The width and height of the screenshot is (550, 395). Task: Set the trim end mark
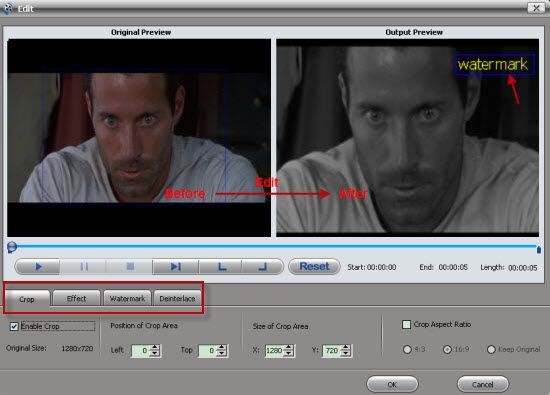tap(262, 267)
